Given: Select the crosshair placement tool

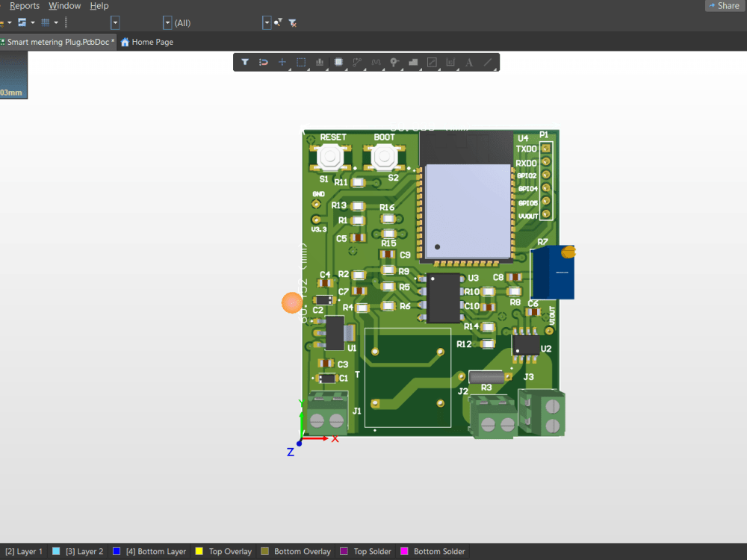Looking at the screenshot, I should (x=282, y=62).
